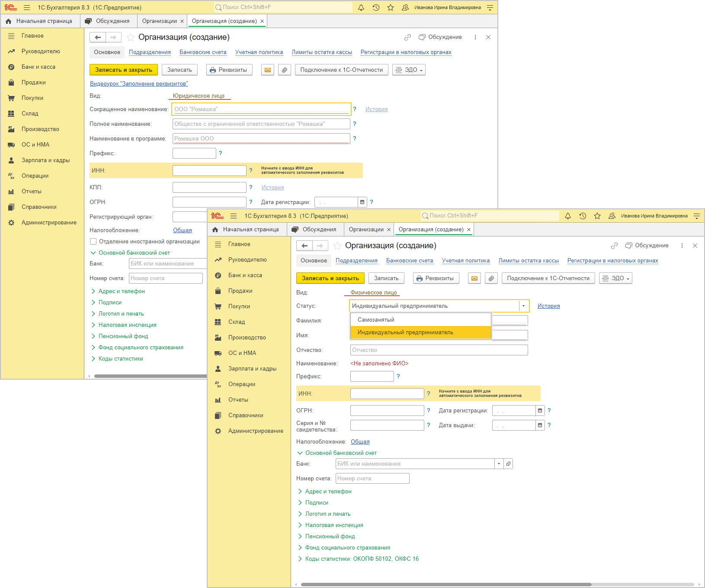Open calendar picker for Дата выдачи
This screenshot has width=705, height=588.
pyautogui.click(x=540, y=425)
